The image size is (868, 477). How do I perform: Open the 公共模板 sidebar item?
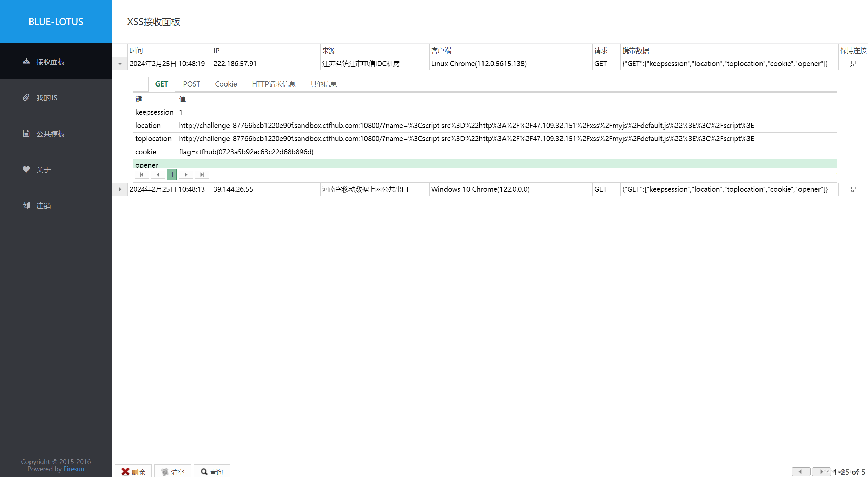pyautogui.click(x=56, y=133)
